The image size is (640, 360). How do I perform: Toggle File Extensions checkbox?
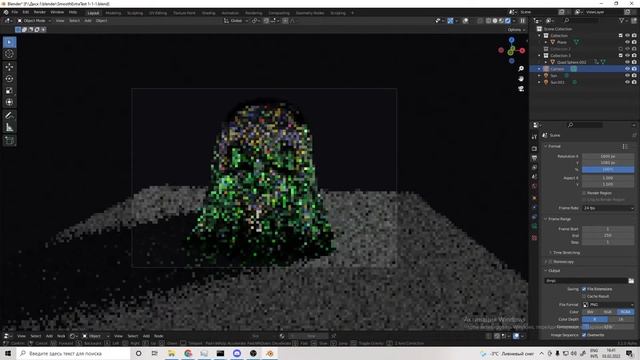584,289
